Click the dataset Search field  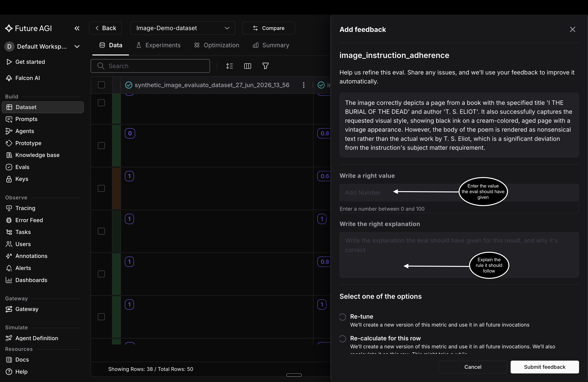[x=150, y=66]
